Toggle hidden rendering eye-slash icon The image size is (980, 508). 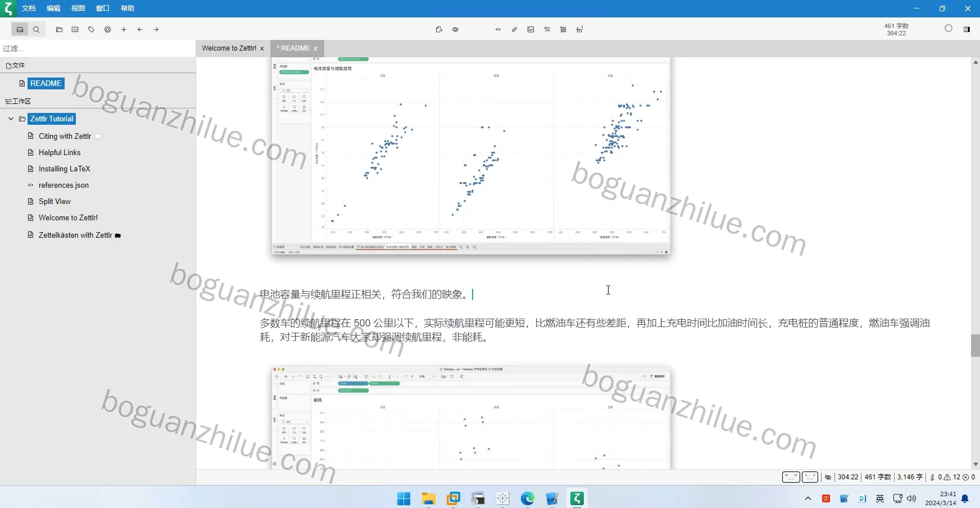pyautogui.click(x=828, y=477)
